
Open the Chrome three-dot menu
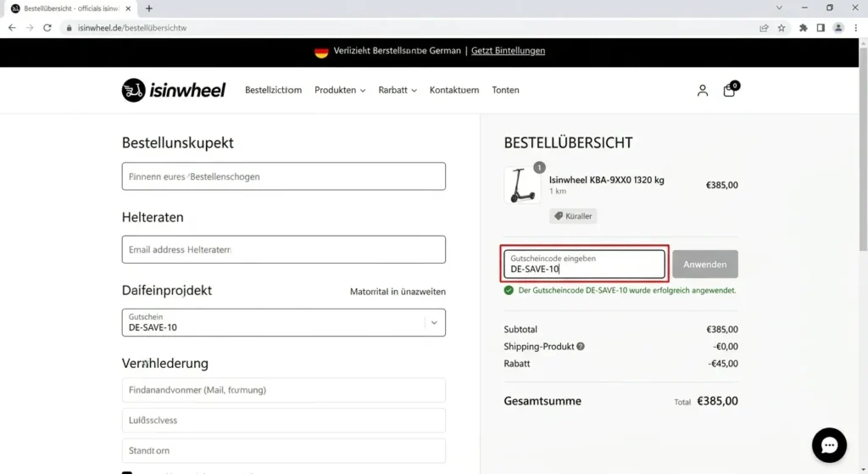[856, 28]
